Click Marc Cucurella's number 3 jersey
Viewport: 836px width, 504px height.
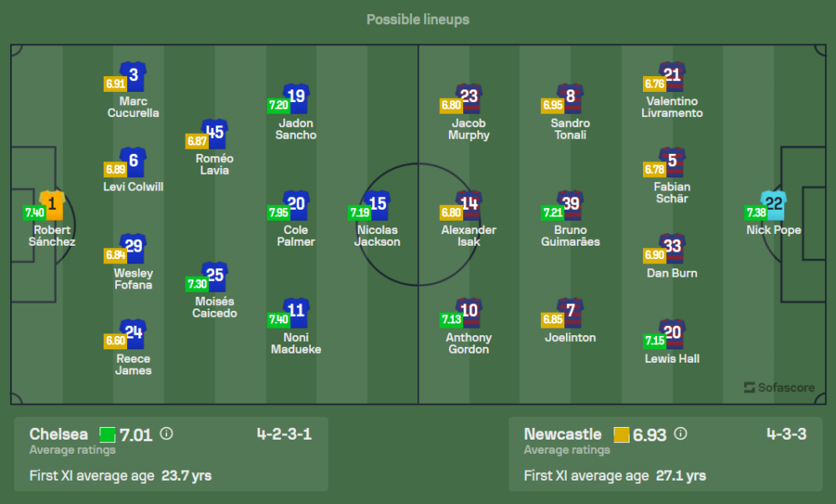pyautogui.click(x=133, y=77)
